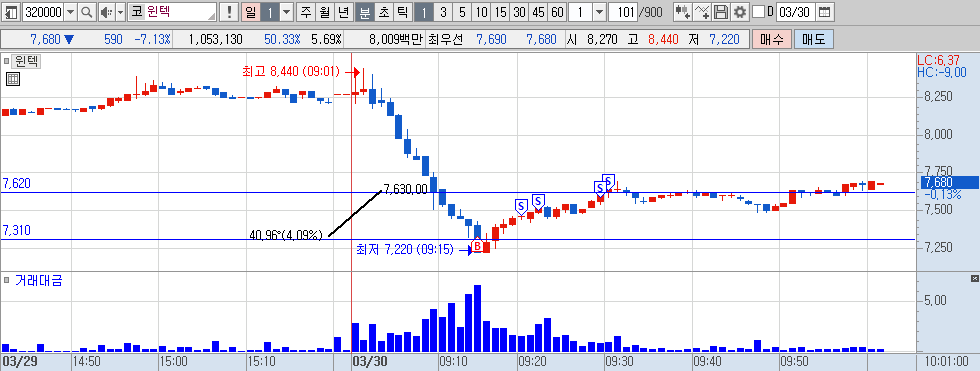Click the exclamation mark info icon
The image size is (980, 371).
coord(229,12)
